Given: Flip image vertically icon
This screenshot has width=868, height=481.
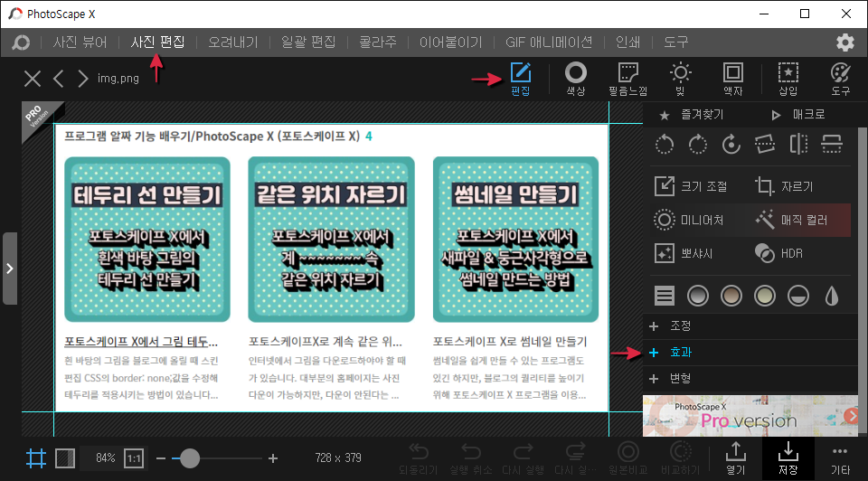Looking at the screenshot, I should point(832,145).
